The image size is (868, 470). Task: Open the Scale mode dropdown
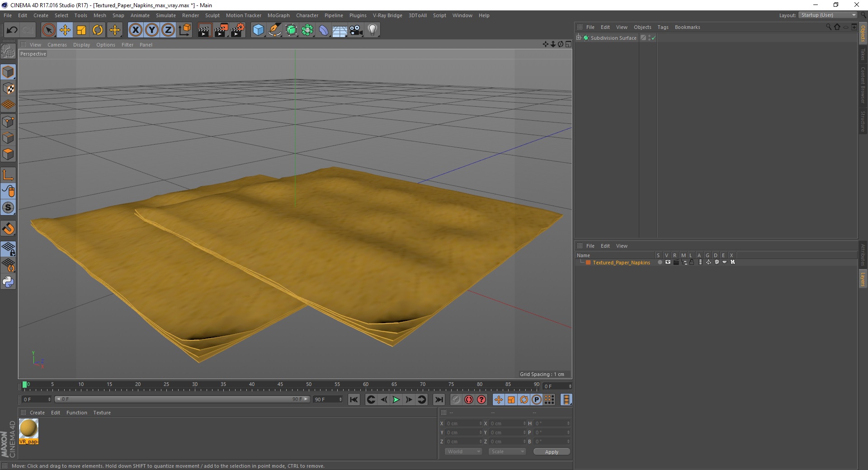point(507,451)
